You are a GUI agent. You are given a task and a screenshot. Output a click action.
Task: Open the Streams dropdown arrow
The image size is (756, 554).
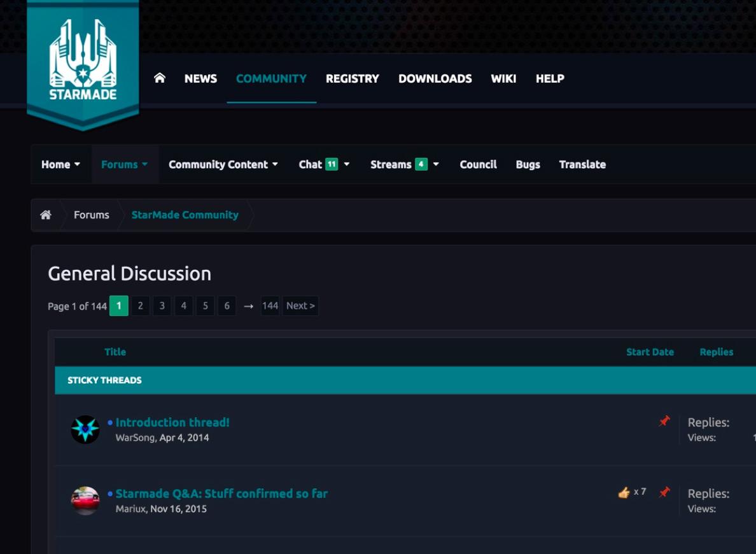pos(436,164)
